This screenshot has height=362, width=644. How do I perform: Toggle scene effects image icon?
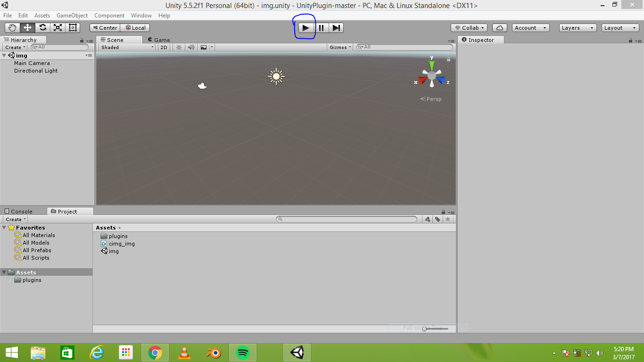click(x=204, y=47)
